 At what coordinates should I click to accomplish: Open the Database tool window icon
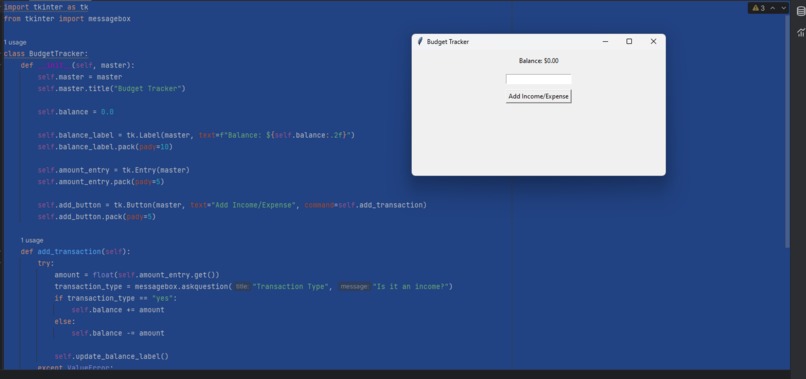[x=801, y=12]
